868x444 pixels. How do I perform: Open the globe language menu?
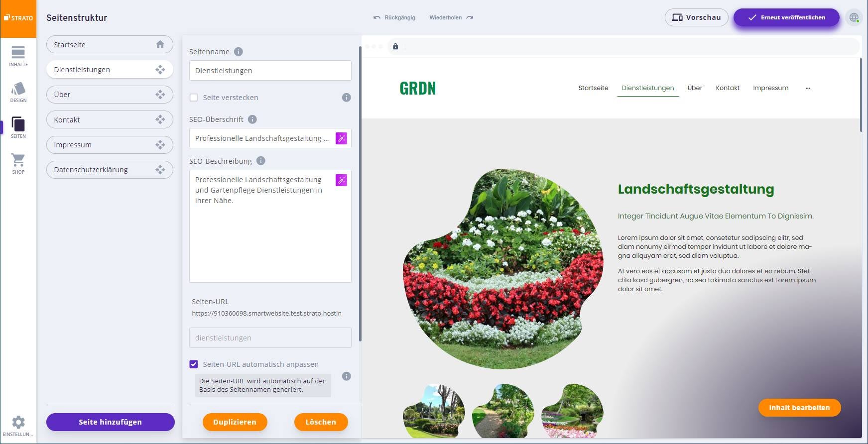point(854,17)
